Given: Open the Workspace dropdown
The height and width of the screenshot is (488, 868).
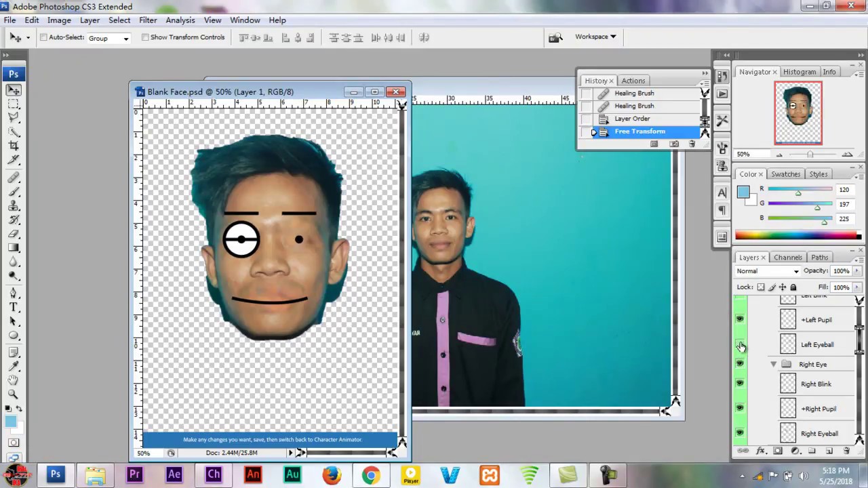Looking at the screenshot, I should pyautogui.click(x=595, y=37).
